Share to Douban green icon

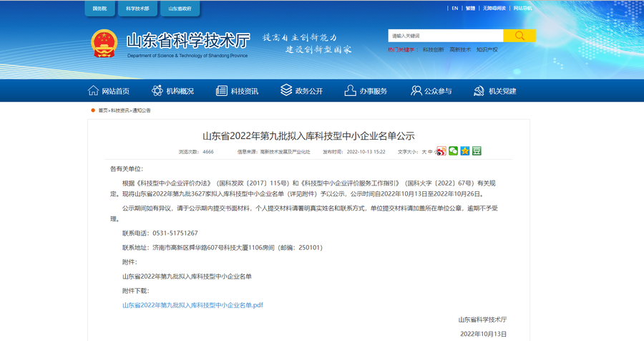click(x=477, y=151)
